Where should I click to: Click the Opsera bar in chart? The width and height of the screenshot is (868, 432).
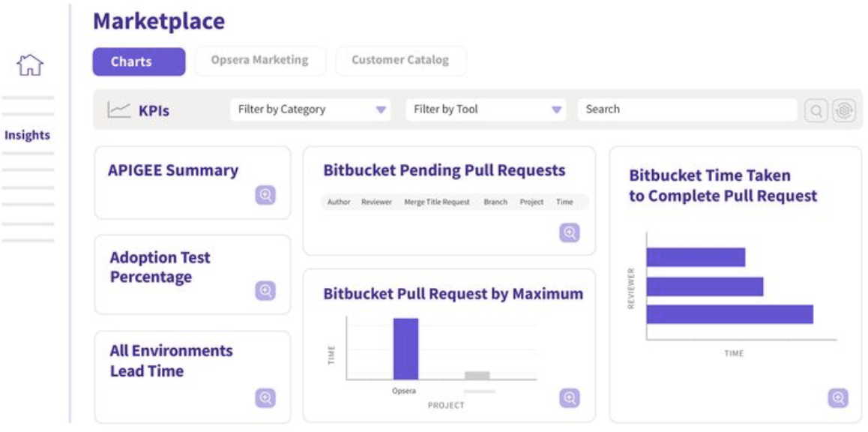click(406, 349)
